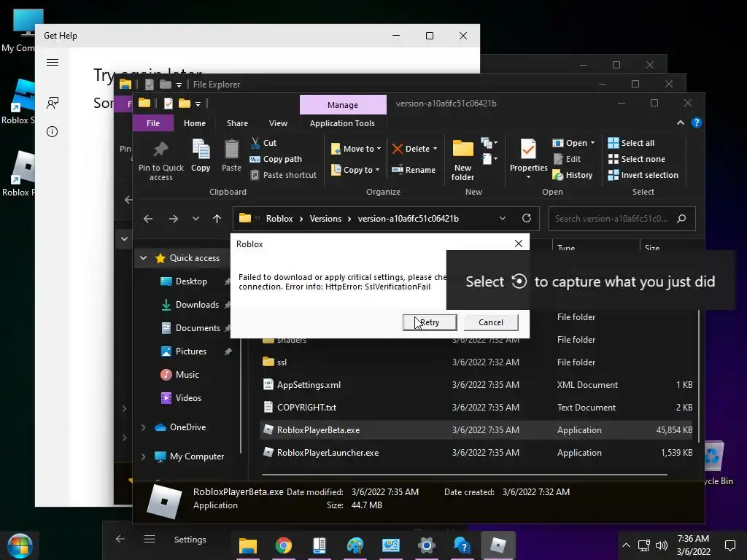Open the Application Tools tab
Screen dimensions: 747x560
click(x=342, y=123)
